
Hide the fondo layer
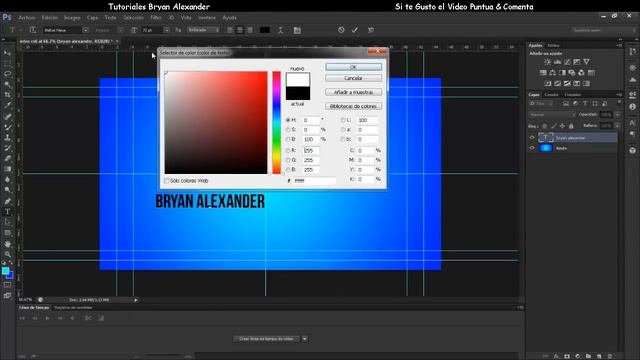pos(532,148)
